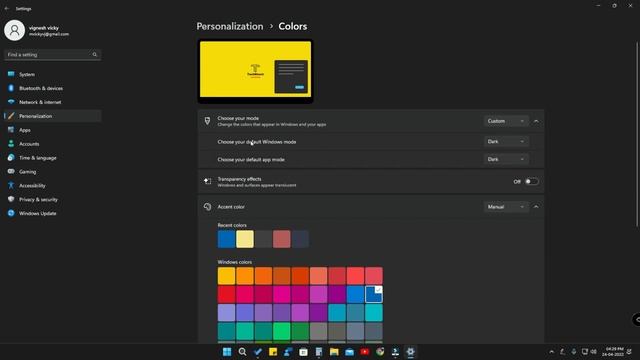Open the notification center icon
This screenshot has height=360, width=640.
pos(629,352)
